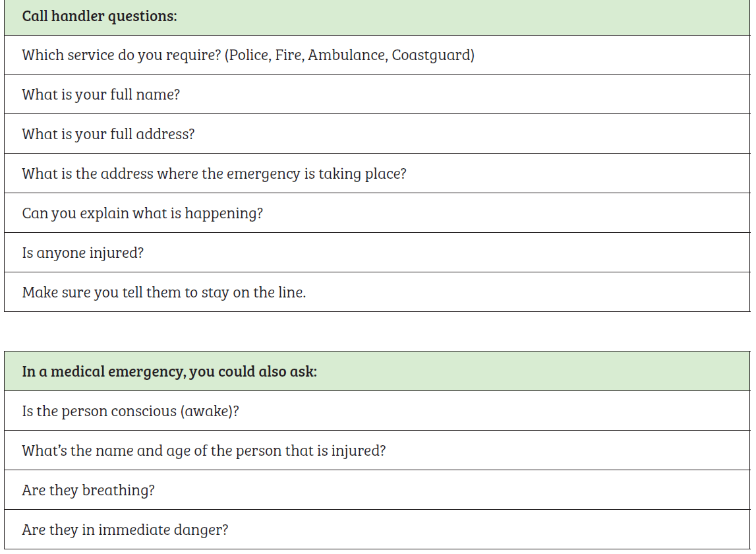
Task: Click the word "Fire" in the services list
Action: click(289, 55)
